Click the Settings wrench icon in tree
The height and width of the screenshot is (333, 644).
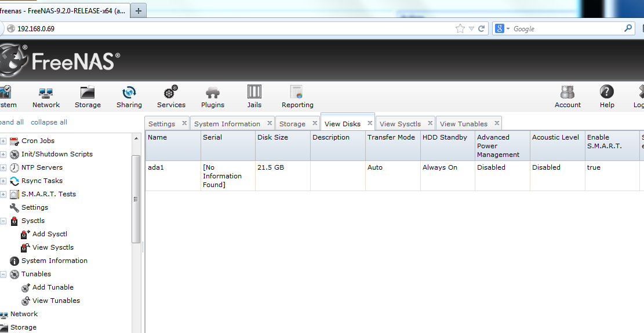point(14,207)
